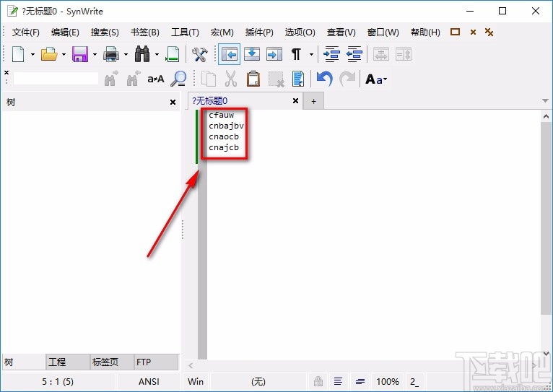Open the 文件(F) menu
Screen dimensions: 553x392
pos(25,32)
